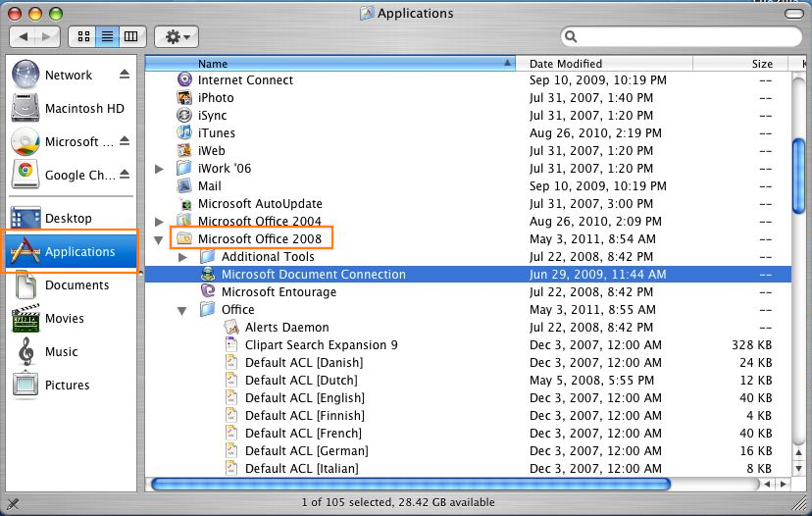The height and width of the screenshot is (516, 812).
Task: Select the iWork '06 folder icon
Action: coord(183,168)
